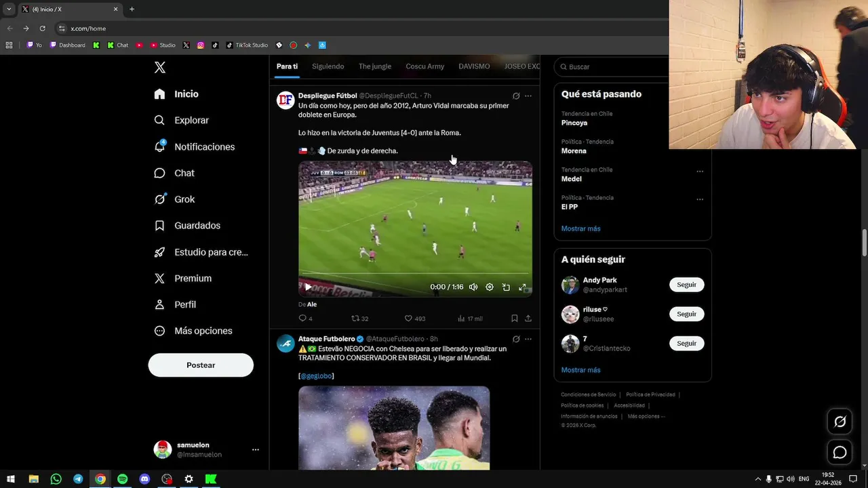
Task: Open Chat in the sidebar
Action: pyautogui.click(x=174, y=173)
